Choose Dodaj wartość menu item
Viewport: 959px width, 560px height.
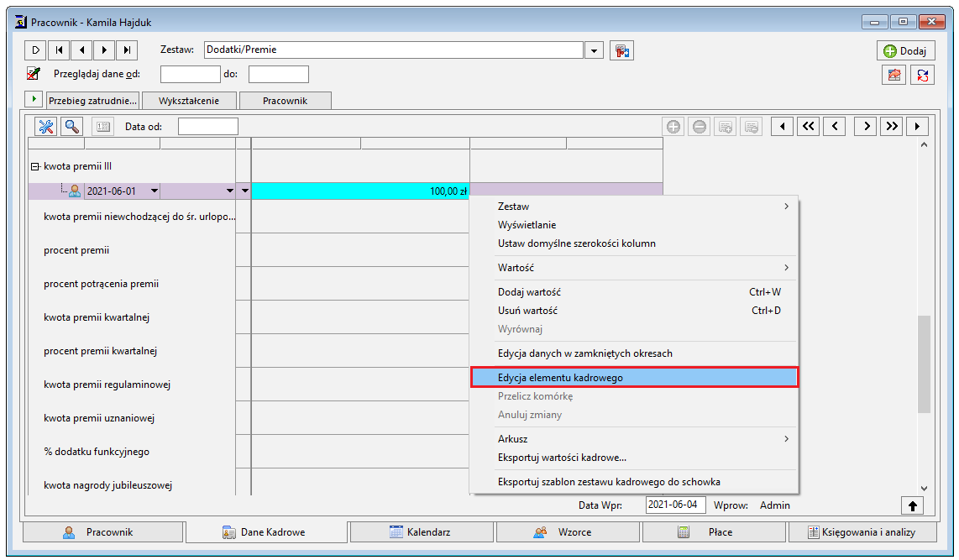[634, 292]
